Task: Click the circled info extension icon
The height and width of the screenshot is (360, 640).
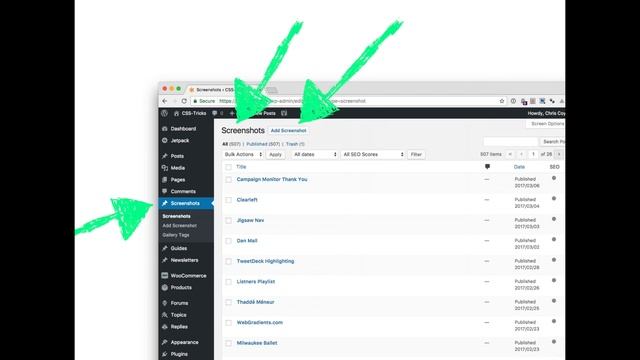Action: (513, 101)
